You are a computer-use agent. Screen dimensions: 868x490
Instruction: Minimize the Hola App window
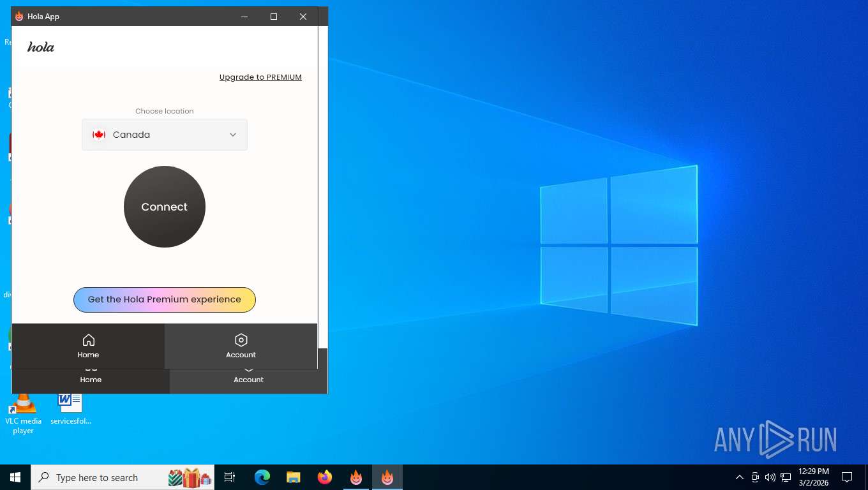(244, 17)
